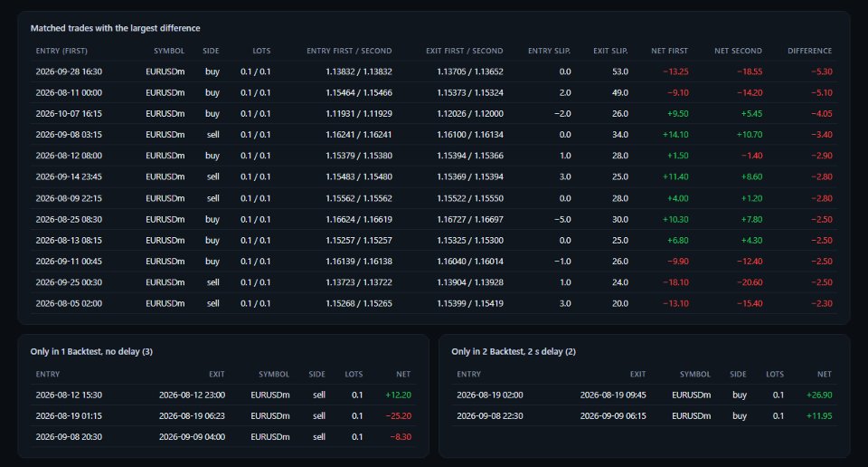Image resolution: width=868 pixels, height=467 pixels.
Task: Select entry 2026-08-19 02:00 in 2 s delay table
Action: pos(490,395)
